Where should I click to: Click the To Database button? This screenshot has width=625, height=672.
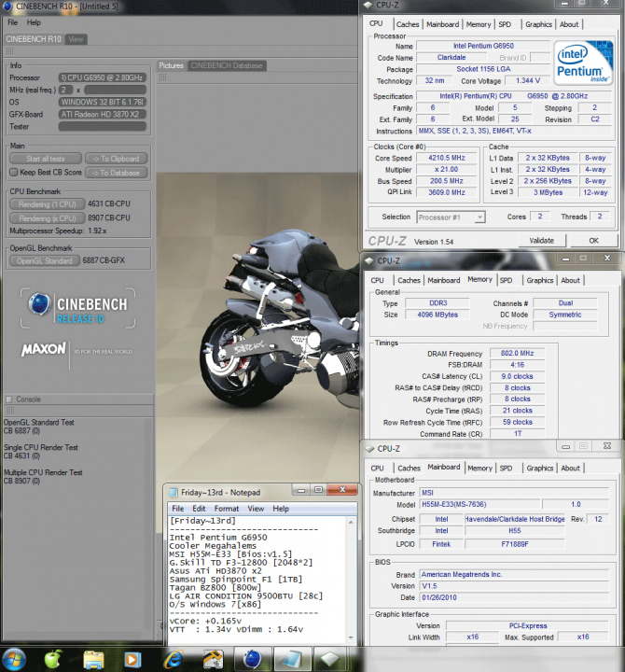[x=116, y=173]
